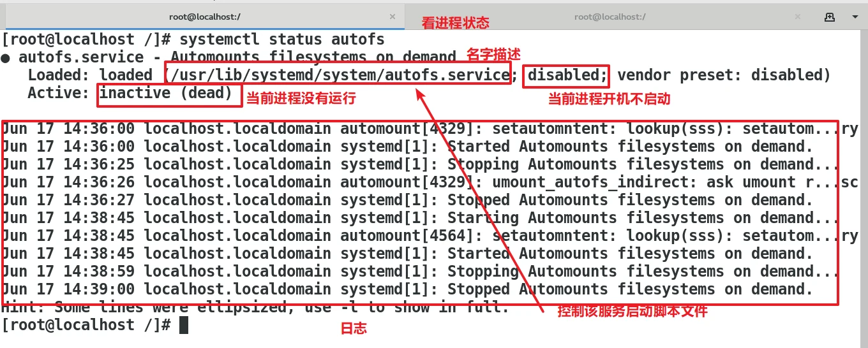Switch to the second root@localhost:/ tab
The width and height of the screenshot is (868, 348).
click(610, 17)
